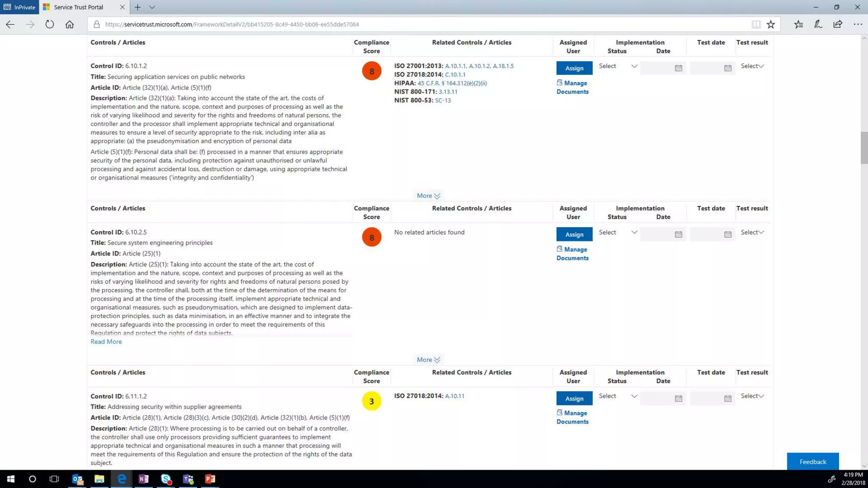868x488 pixels.
Task: Open implementation date calendar for control 6.11.1.2
Action: tap(678, 398)
